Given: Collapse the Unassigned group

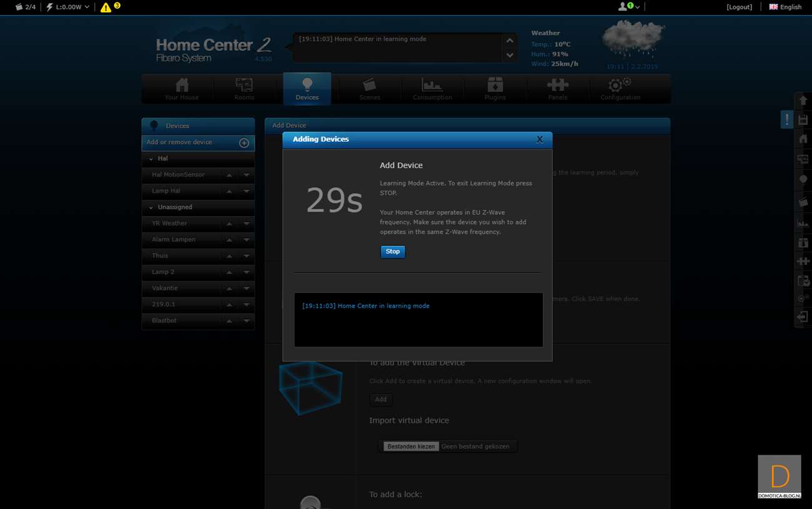Looking at the screenshot, I should click(x=151, y=207).
